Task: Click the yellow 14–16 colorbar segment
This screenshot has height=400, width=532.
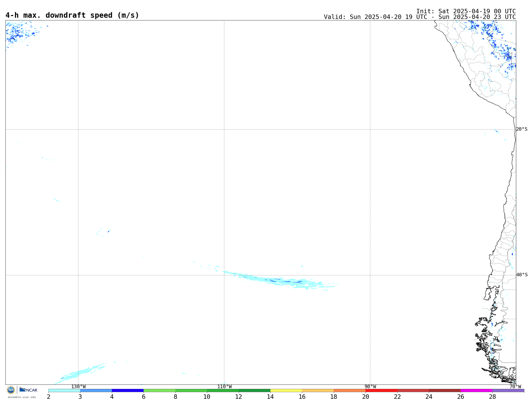Action: pyautogui.click(x=286, y=391)
